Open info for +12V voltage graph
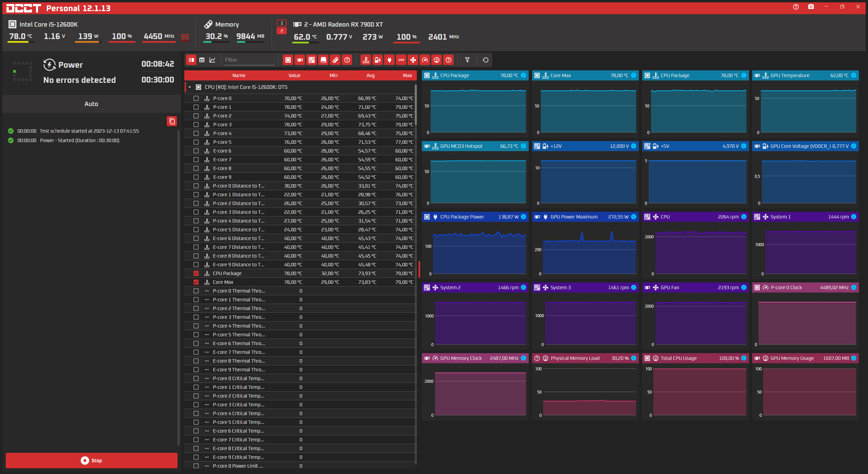This screenshot has width=868, height=474. tap(634, 146)
